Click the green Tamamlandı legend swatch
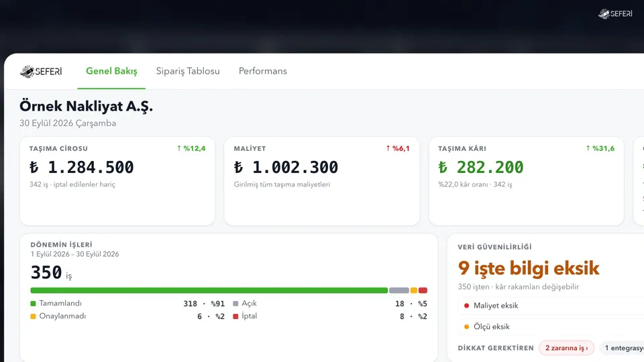Screen dimensions: 644x362 (x=34, y=304)
